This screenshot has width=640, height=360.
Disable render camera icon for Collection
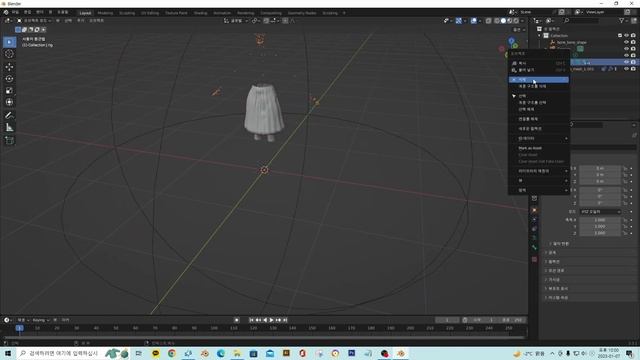pos(633,36)
